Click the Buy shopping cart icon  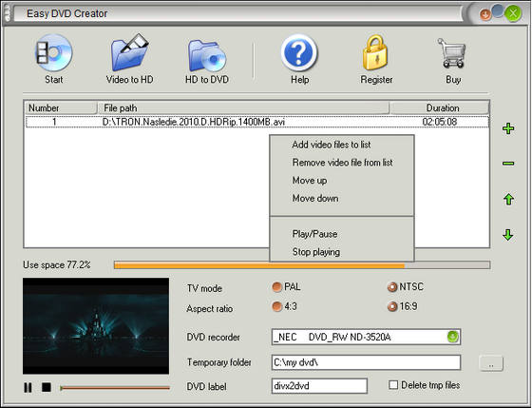tap(452, 53)
